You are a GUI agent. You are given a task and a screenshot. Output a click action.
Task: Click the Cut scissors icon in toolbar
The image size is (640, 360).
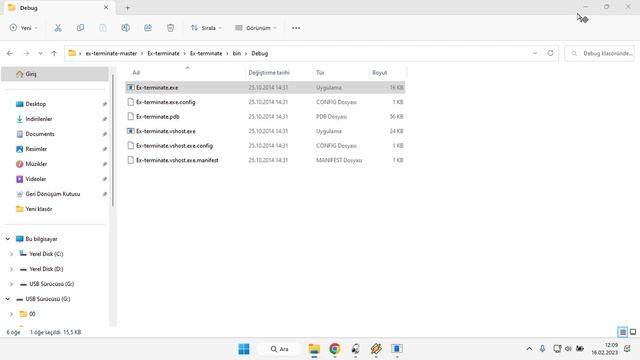point(58,28)
